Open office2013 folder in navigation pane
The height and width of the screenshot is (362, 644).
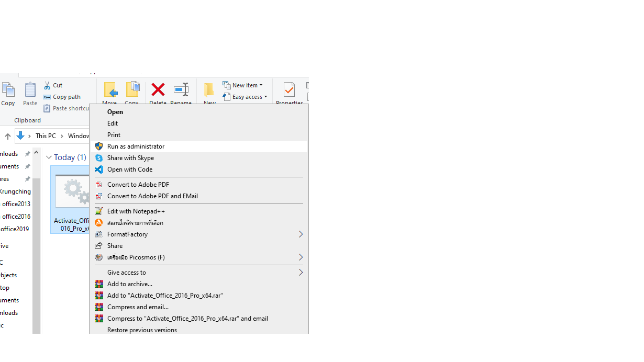click(16, 204)
